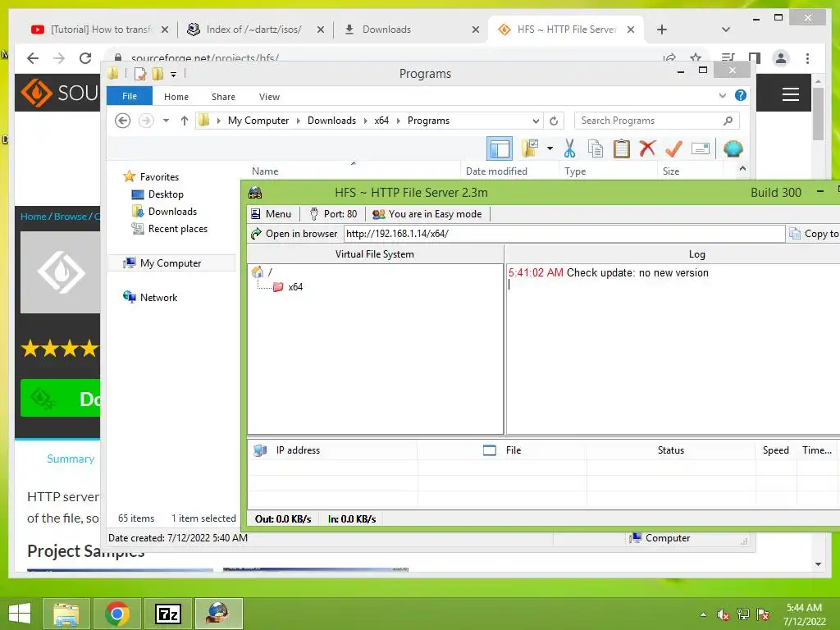The width and height of the screenshot is (840, 630).
Task: Select Desktop under Favorites
Action: coord(166,194)
